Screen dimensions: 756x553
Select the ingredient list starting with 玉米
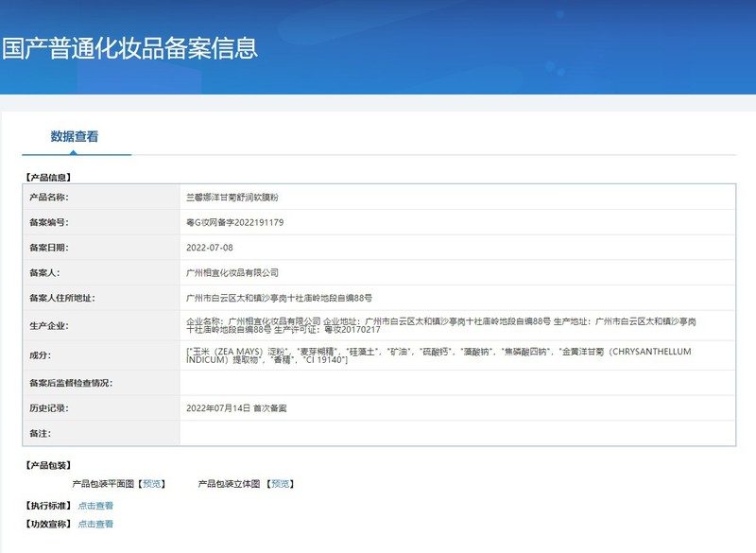(438, 355)
